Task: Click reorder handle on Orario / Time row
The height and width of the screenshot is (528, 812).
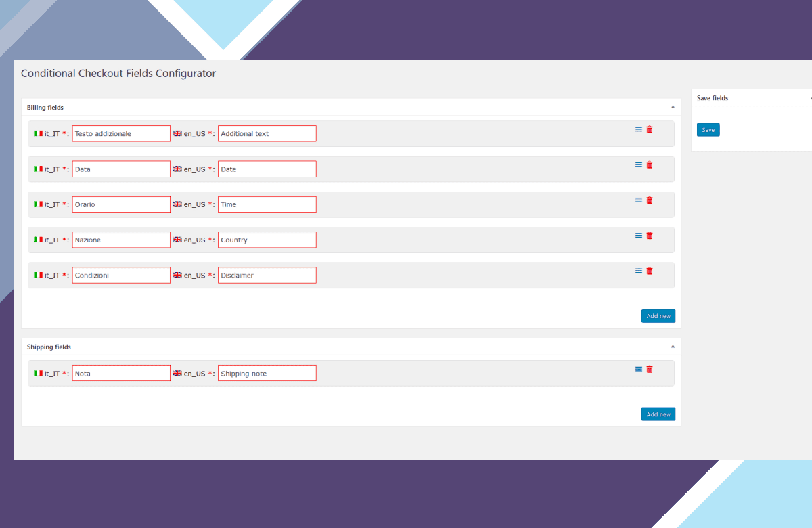Action: pyautogui.click(x=639, y=200)
